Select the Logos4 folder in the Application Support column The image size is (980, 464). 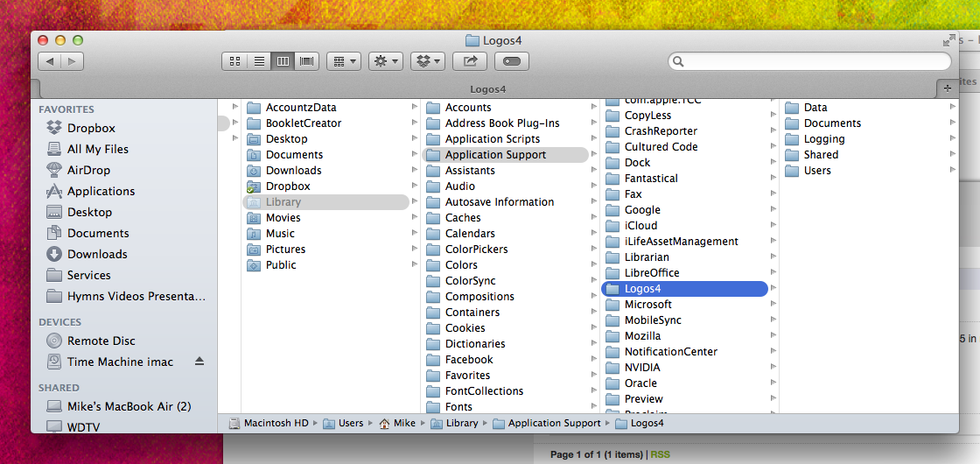684,288
